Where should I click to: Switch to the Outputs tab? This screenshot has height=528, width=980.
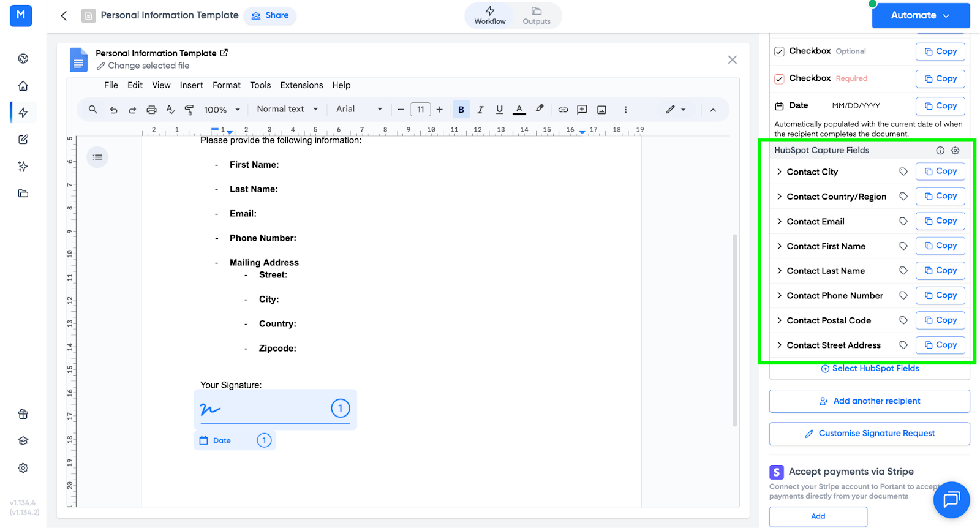coord(537,15)
